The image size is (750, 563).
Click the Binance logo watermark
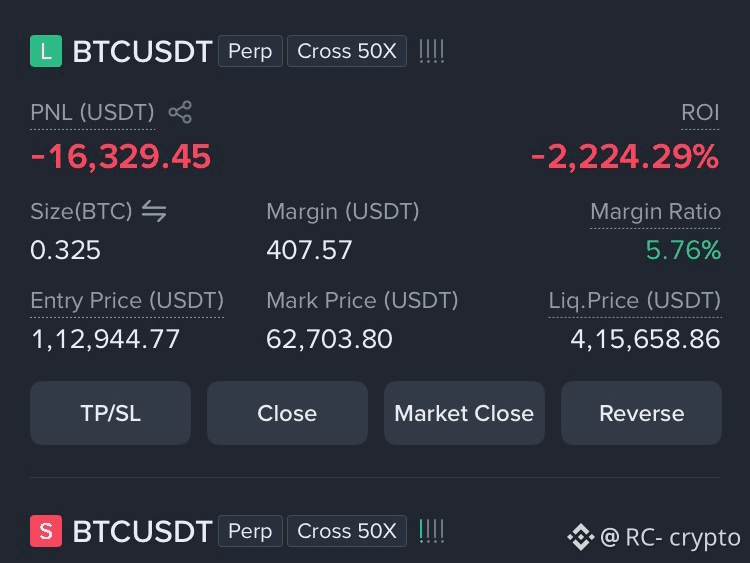581,537
